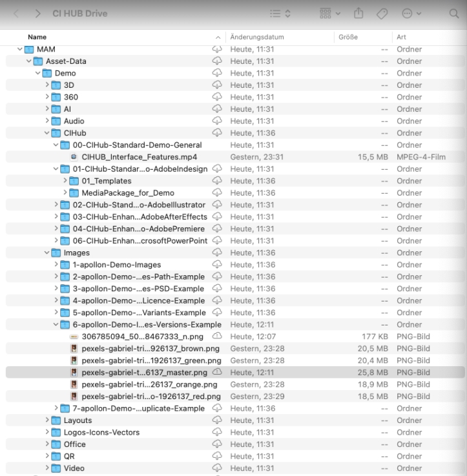Click cloud download icon for QR folder
The image size is (467, 476).
click(217, 456)
